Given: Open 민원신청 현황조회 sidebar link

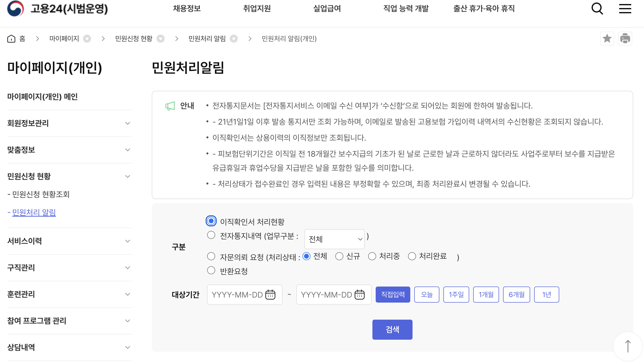Looking at the screenshot, I should point(41,194).
